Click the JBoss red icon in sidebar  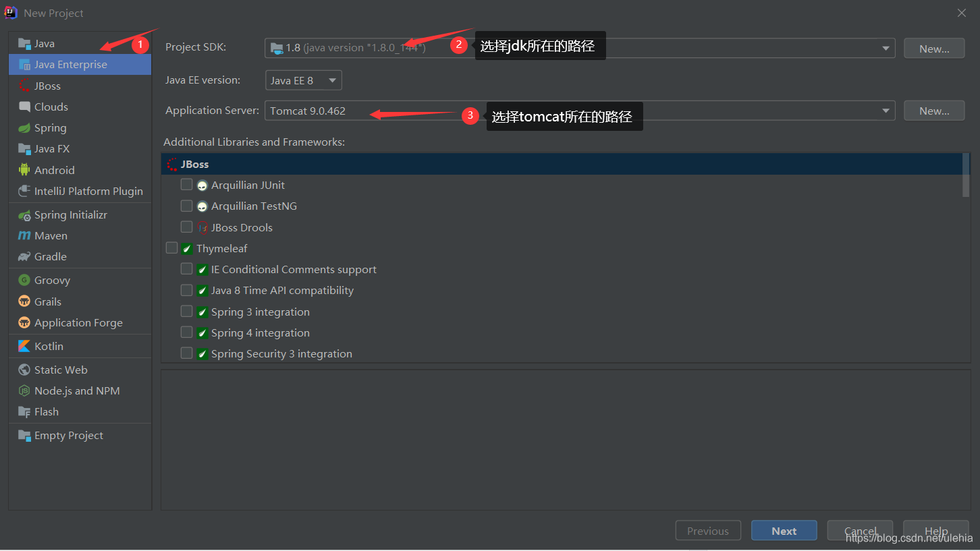pyautogui.click(x=24, y=86)
